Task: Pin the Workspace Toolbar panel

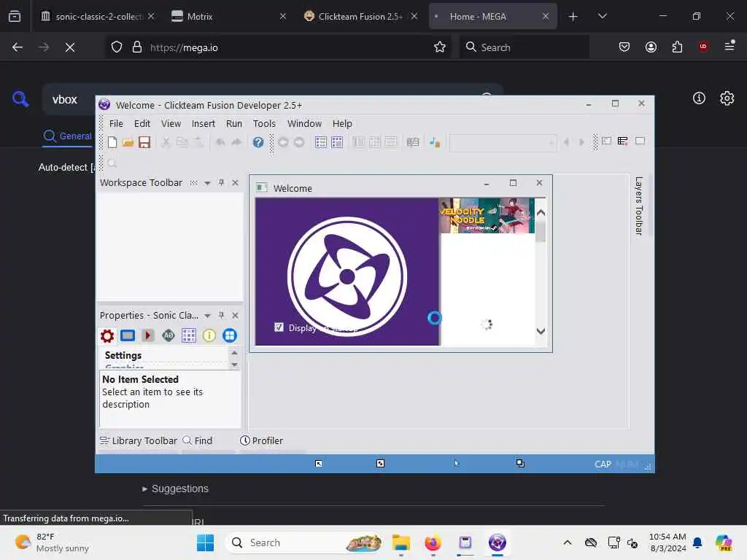Action: tap(221, 182)
